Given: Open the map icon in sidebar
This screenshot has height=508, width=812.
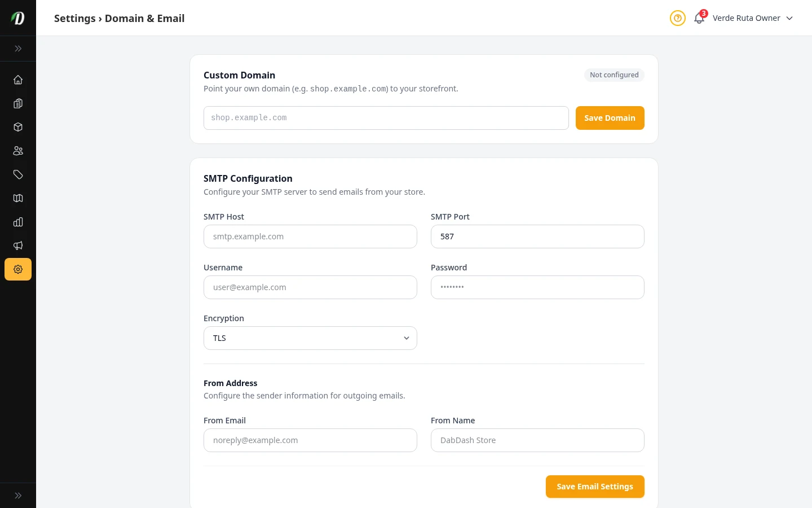Looking at the screenshot, I should click(x=18, y=198).
